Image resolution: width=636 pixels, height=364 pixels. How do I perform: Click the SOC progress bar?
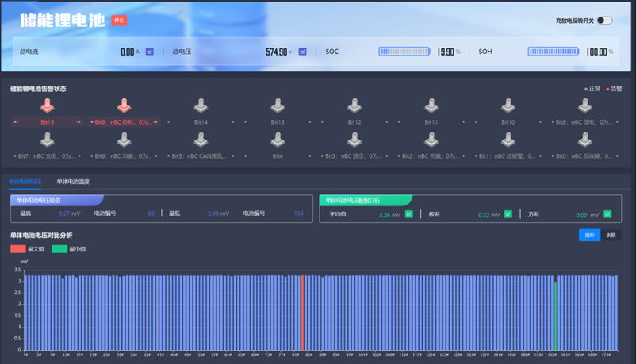coord(404,52)
